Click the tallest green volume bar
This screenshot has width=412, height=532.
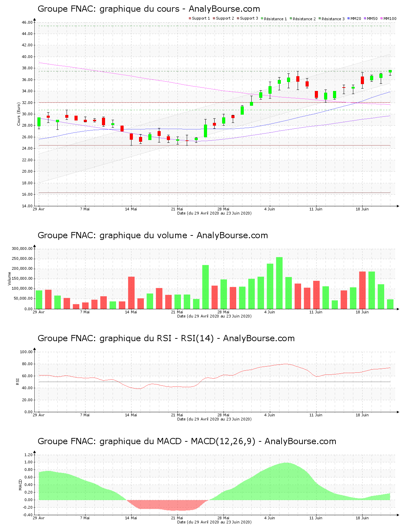coord(279,283)
